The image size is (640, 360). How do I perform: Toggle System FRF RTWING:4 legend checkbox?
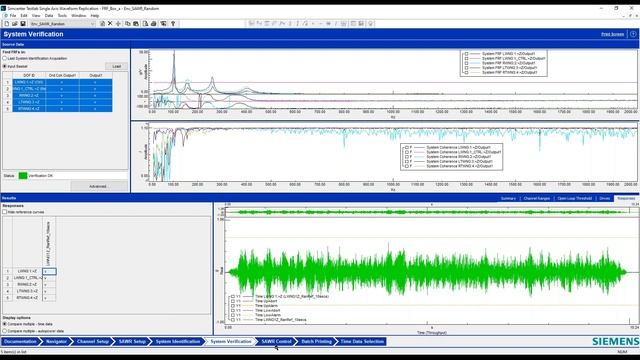[466, 73]
